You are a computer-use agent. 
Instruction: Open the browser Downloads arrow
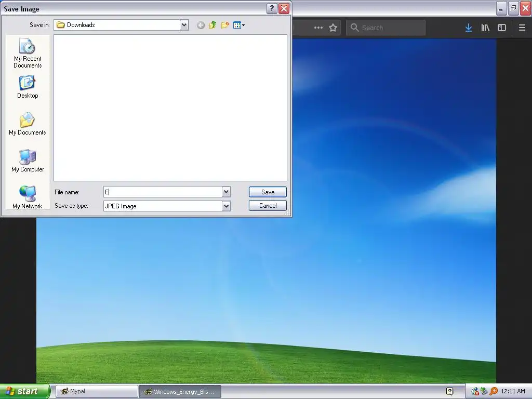pyautogui.click(x=469, y=28)
